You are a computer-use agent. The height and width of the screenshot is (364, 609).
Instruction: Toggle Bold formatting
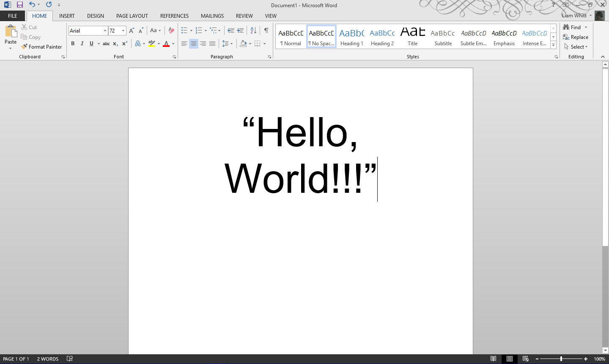(x=73, y=44)
